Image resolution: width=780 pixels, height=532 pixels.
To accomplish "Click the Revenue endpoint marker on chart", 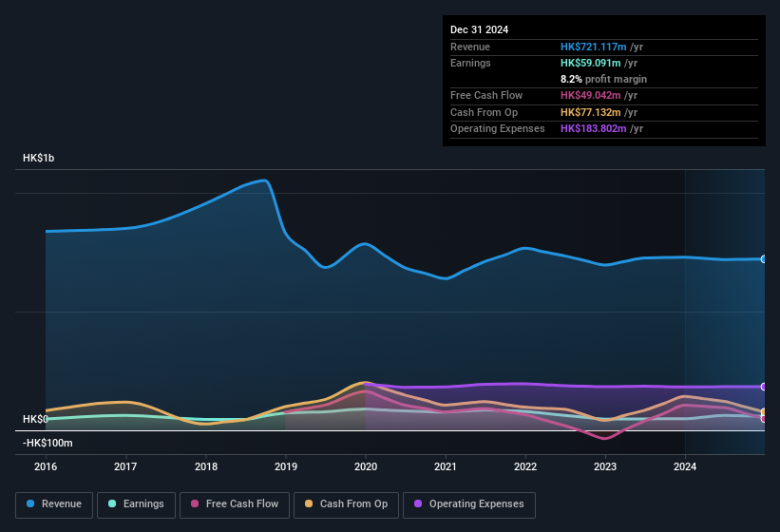I will [764, 259].
